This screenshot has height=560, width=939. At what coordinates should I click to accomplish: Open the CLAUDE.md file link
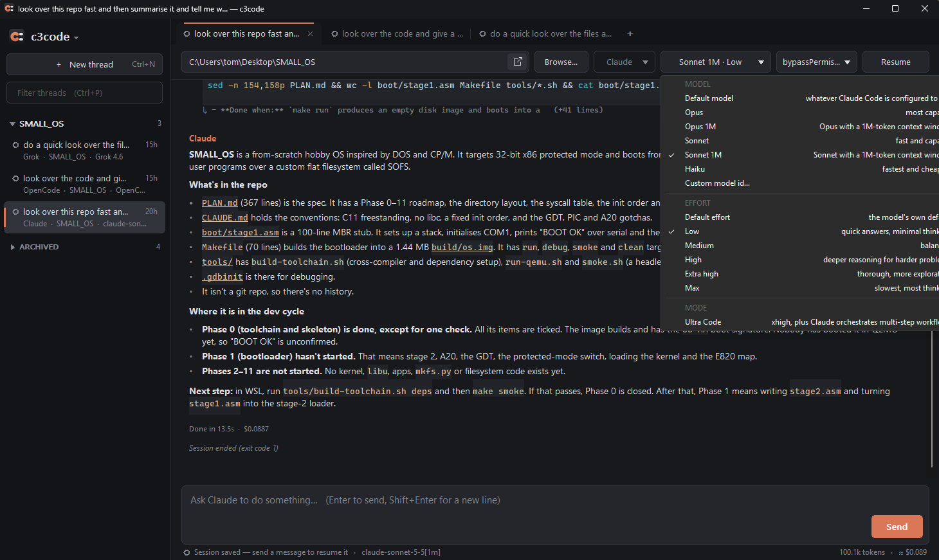(225, 218)
